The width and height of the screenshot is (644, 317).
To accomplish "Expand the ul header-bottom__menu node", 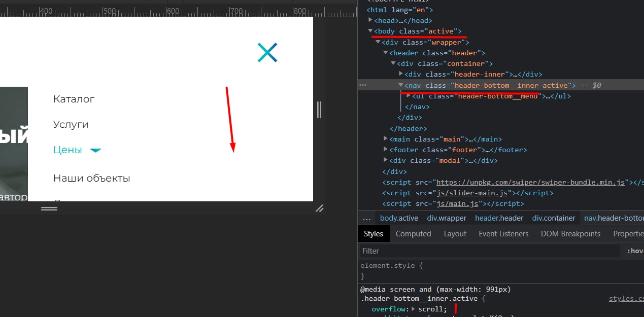I will coord(409,95).
